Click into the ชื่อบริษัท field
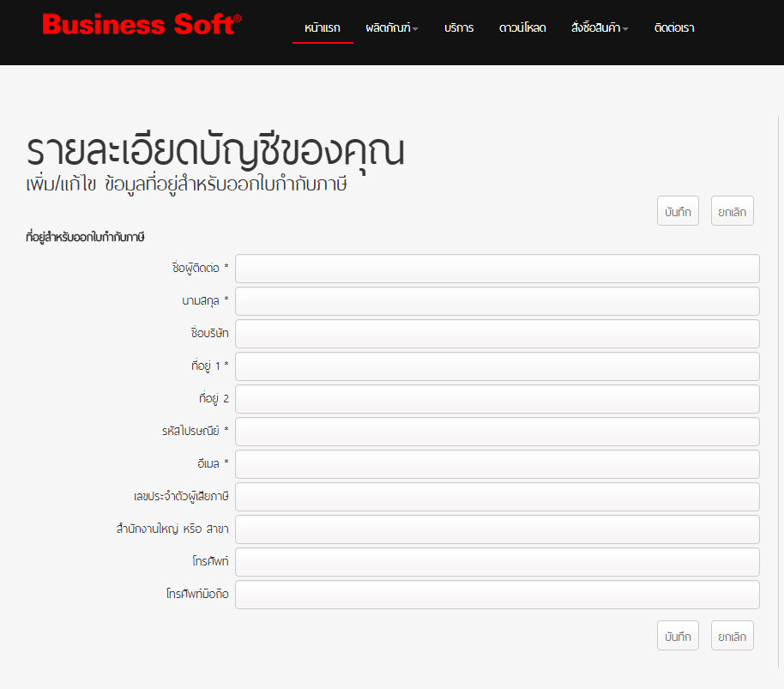 coord(497,334)
